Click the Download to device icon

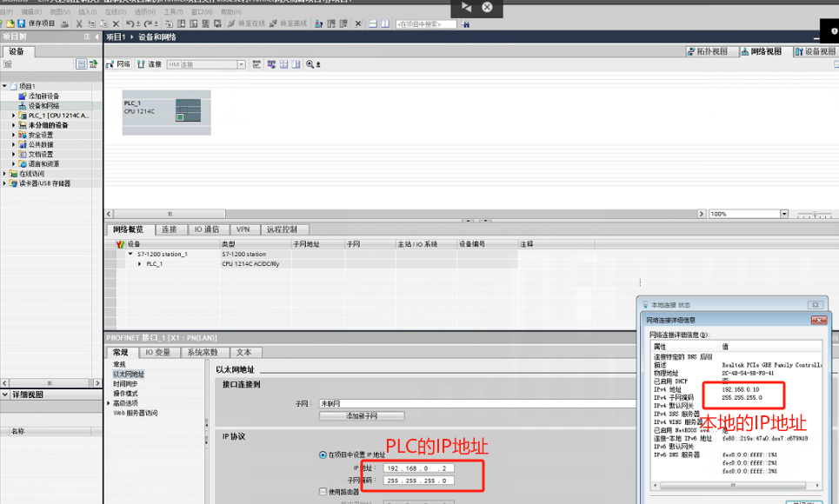pos(182,23)
